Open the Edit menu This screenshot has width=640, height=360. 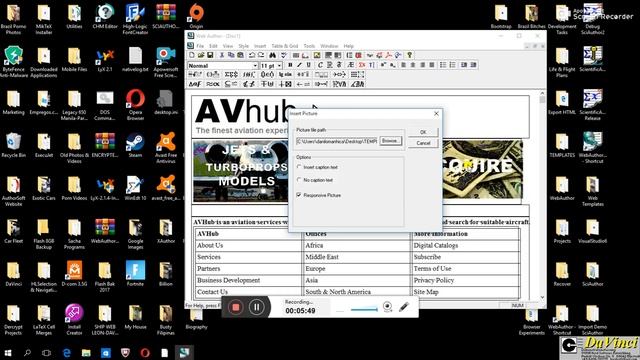pos(213,46)
